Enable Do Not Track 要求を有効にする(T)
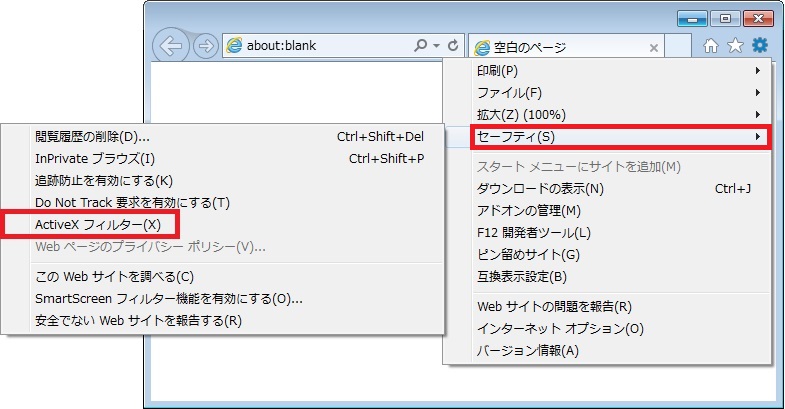 coord(223,203)
